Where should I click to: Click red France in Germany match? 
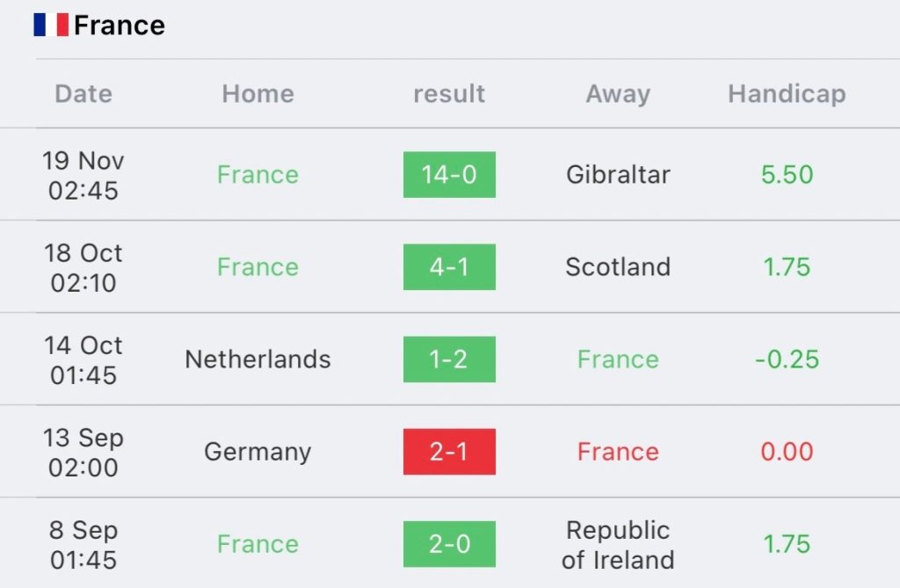pos(618,452)
